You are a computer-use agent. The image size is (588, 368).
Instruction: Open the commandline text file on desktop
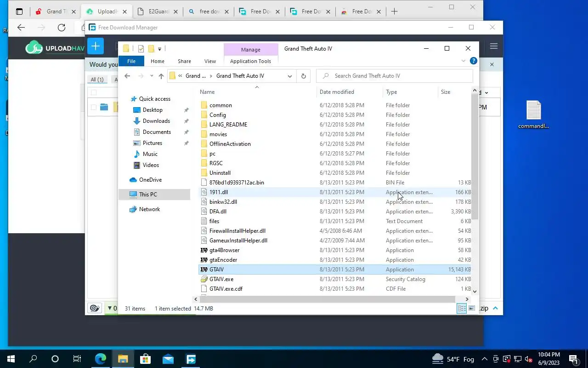click(x=533, y=115)
